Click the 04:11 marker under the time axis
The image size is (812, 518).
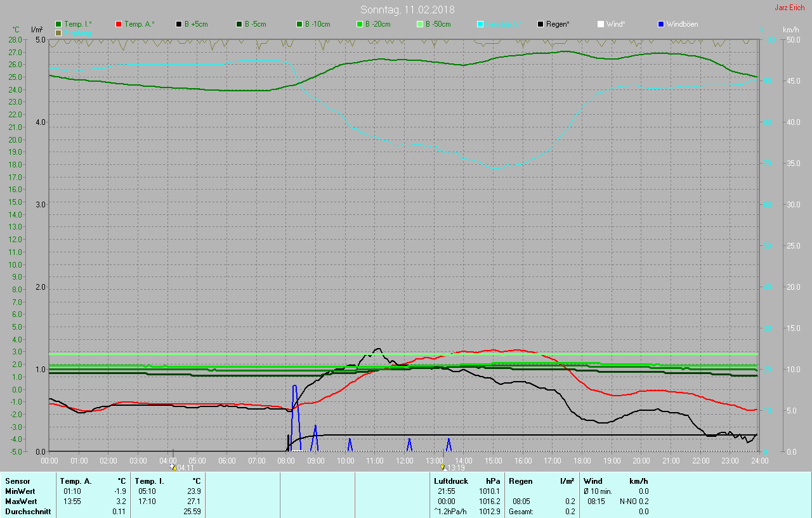(182, 468)
